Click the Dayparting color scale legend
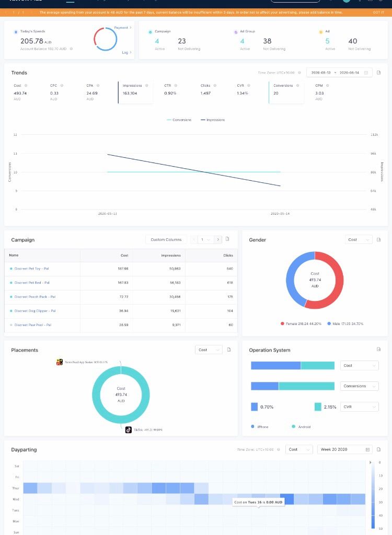The height and width of the screenshot is (535, 392). (373, 495)
